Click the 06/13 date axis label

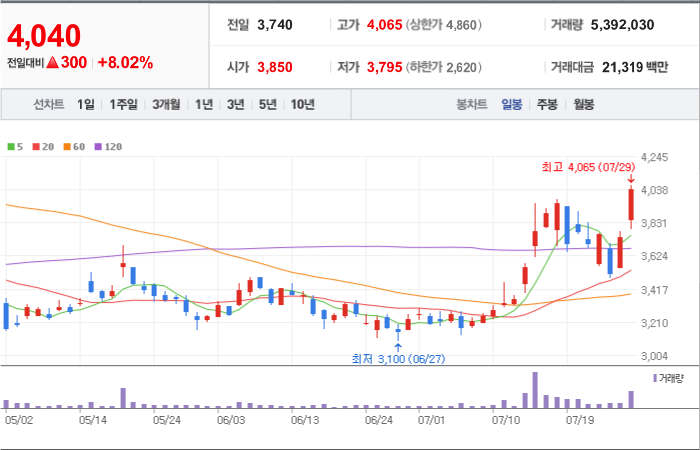coord(305,420)
